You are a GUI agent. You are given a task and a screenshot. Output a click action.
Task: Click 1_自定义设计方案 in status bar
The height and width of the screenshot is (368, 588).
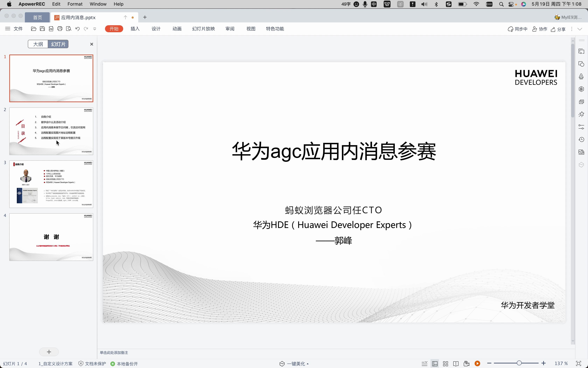(55, 364)
